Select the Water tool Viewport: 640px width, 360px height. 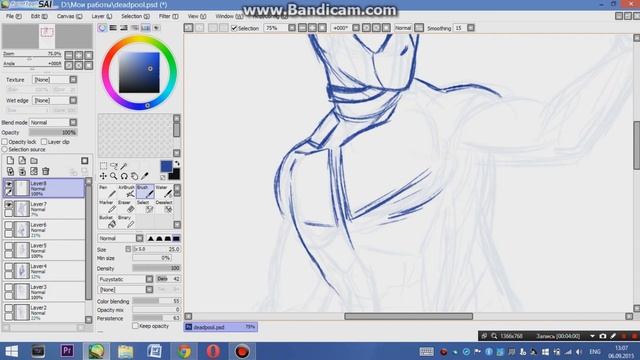164,191
